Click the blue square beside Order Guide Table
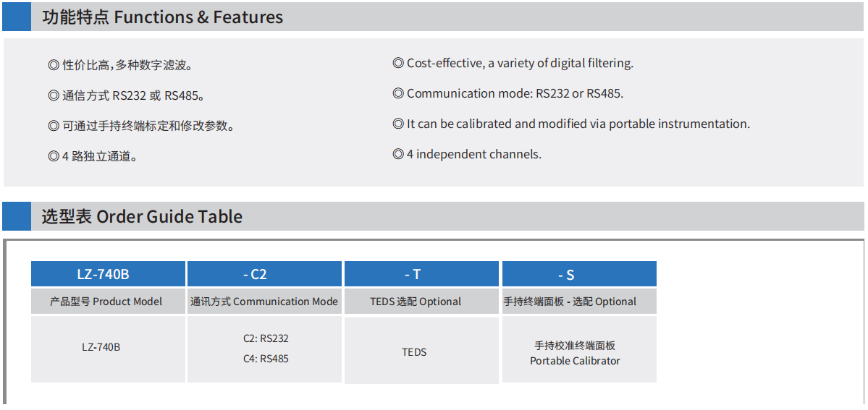 [16, 216]
